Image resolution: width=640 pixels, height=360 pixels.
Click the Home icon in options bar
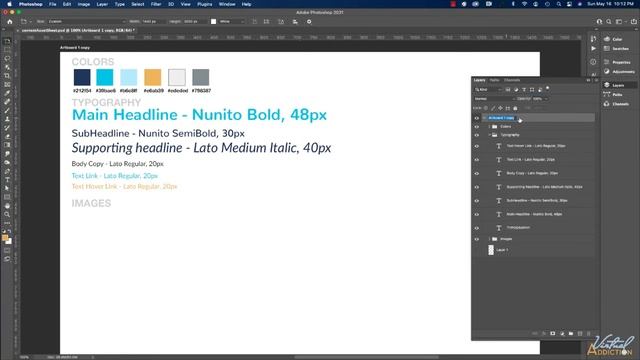10,22
